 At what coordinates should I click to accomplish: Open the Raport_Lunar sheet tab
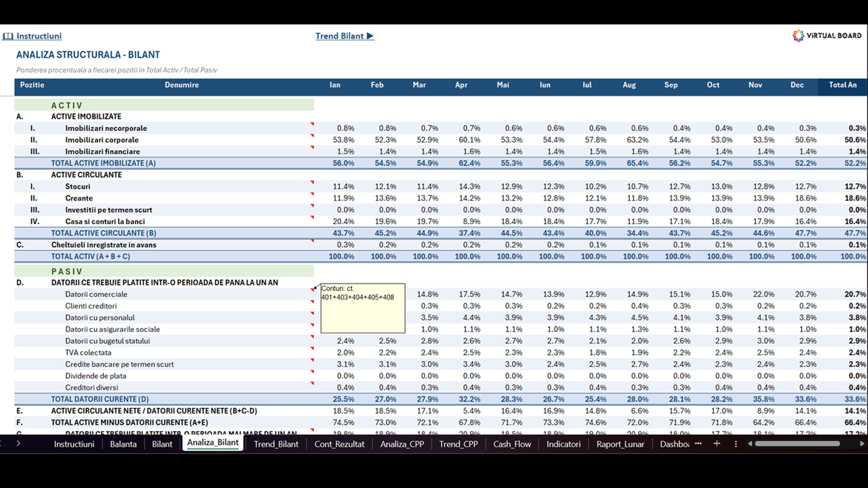620,444
